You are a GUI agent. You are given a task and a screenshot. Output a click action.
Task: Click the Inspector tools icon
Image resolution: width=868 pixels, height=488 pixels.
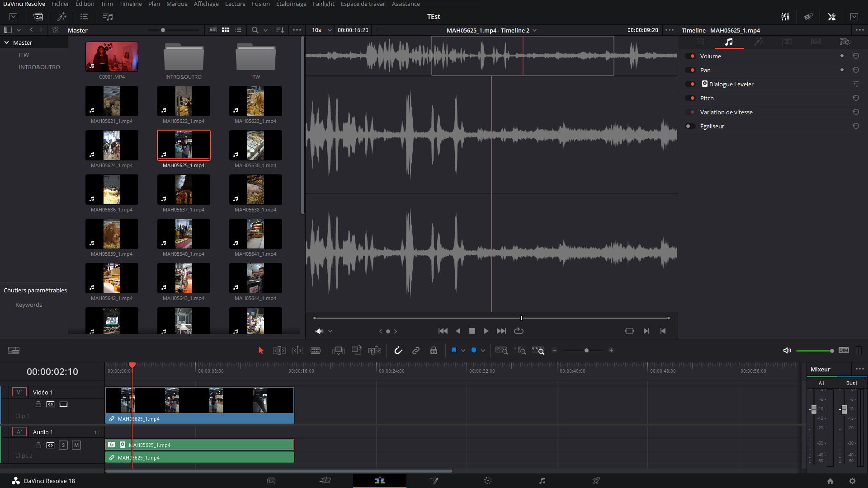(832, 17)
